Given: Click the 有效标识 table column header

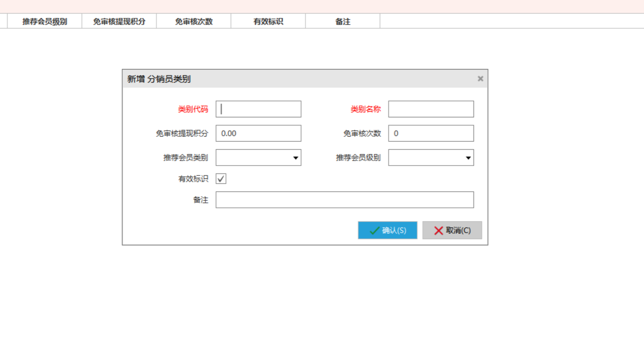Looking at the screenshot, I should (x=268, y=21).
